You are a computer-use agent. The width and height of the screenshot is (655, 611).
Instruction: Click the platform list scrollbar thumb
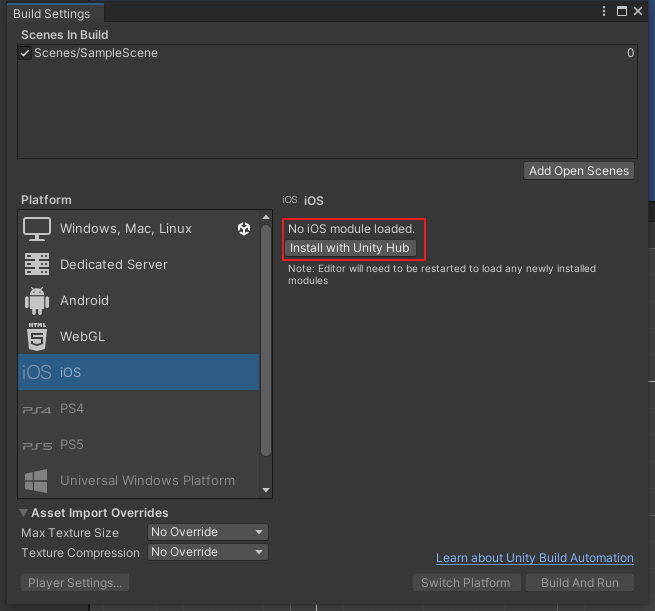[x=266, y=340]
